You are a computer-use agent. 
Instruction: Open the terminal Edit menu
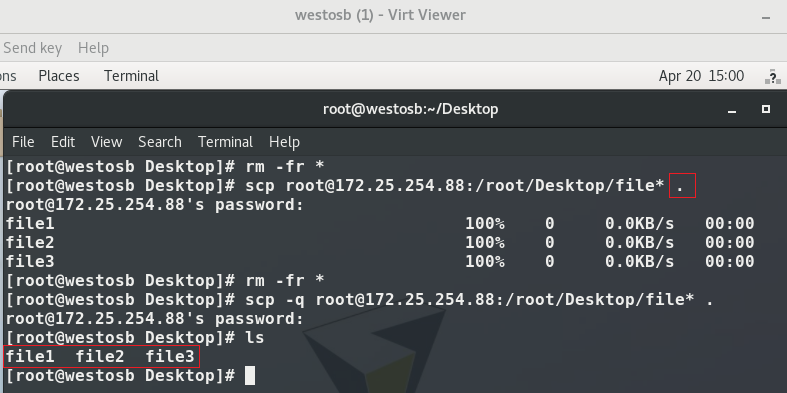pos(63,142)
